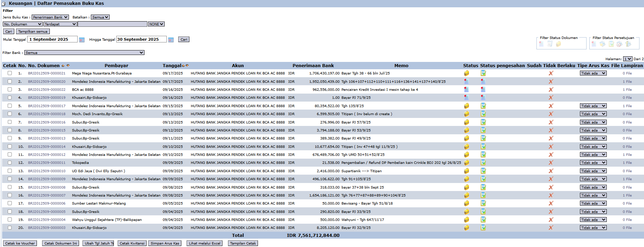Image resolution: width=644 pixels, height=247 pixels.
Task: Click draft status icon for BRJ2012509-0000022
Action: click(466, 89)
